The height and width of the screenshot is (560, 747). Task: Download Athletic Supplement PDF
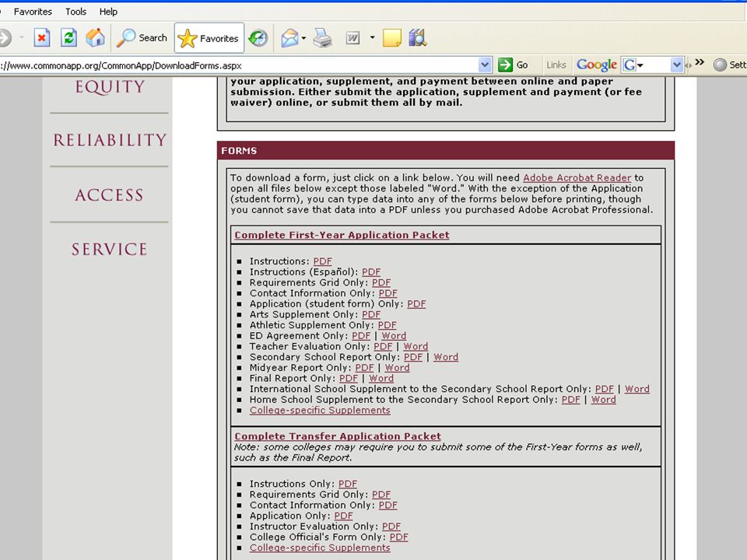point(387,325)
